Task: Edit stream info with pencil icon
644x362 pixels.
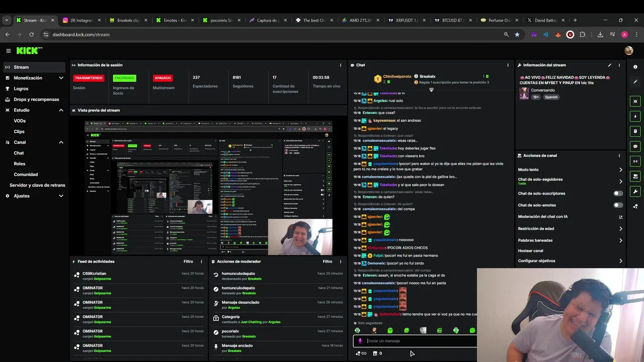Action: (x=610, y=65)
